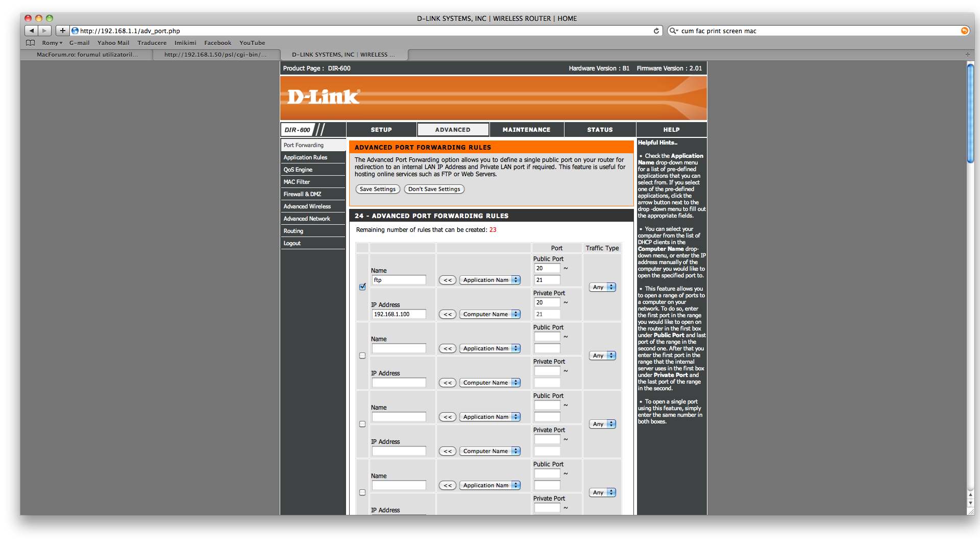Click the orange snapback icon in search field
980x543 pixels.
click(965, 31)
